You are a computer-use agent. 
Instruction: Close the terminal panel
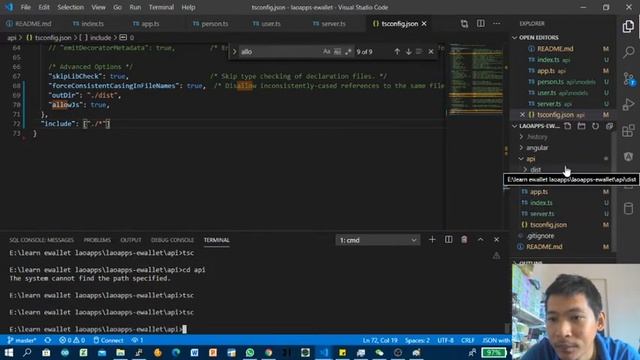coord(496,240)
